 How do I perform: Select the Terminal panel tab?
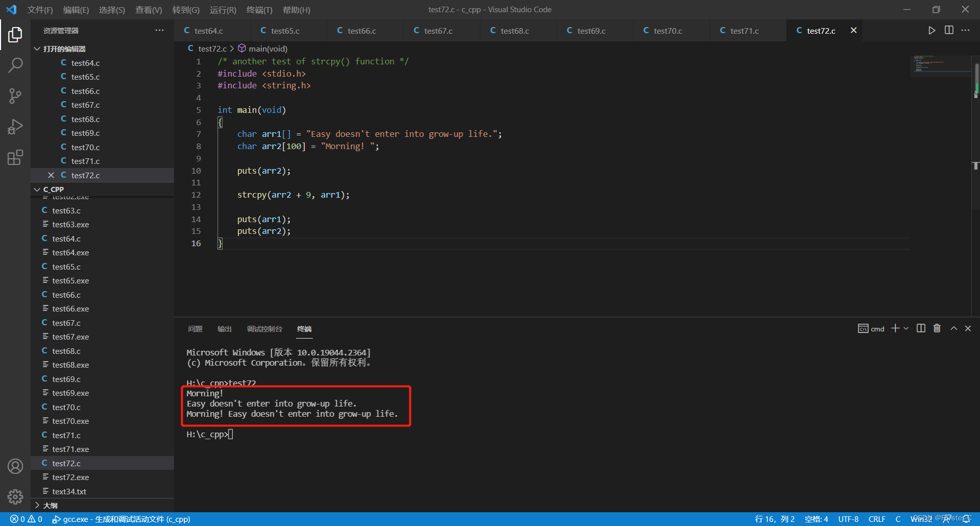[304, 329]
